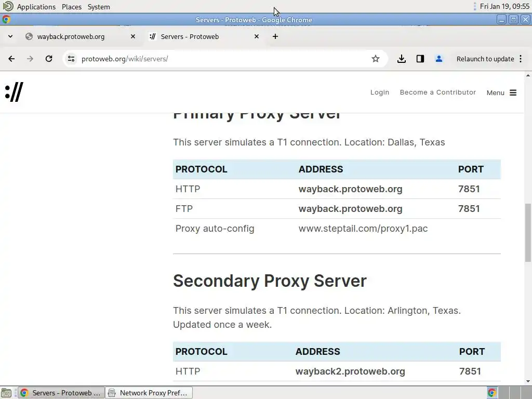Expand the tab search dropdown
532x399 pixels.
tap(10, 36)
